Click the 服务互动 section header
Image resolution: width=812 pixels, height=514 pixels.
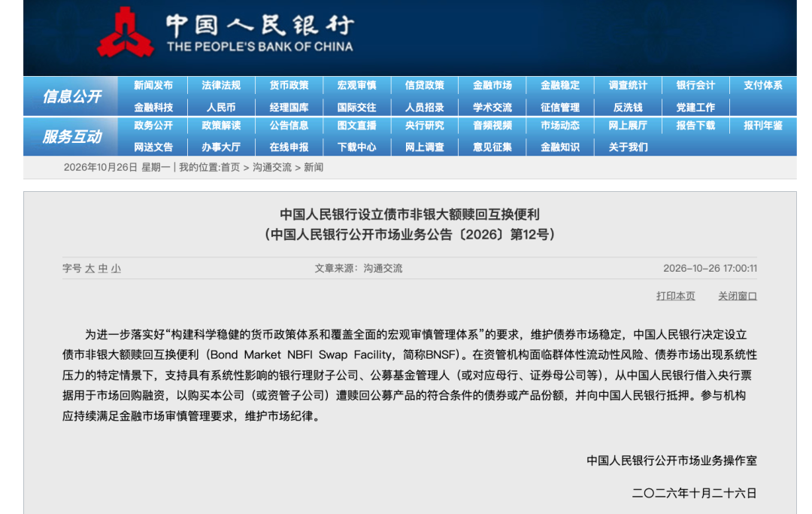pos(72,137)
